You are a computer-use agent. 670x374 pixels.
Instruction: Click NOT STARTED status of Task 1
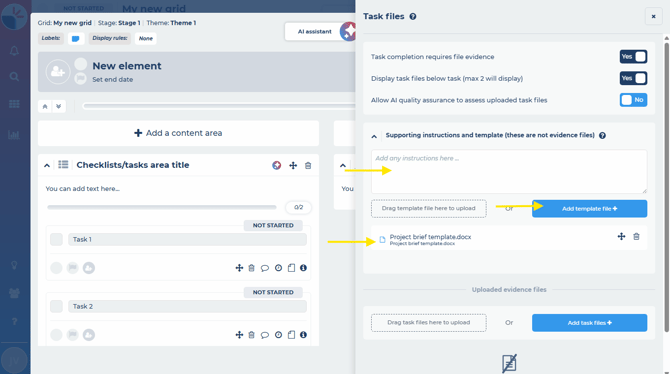pyautogui.click(x=273, y=225)
